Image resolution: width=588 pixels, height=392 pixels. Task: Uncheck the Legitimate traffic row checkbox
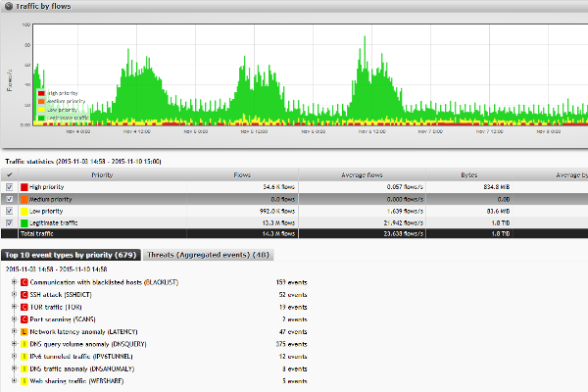(10, 222)
